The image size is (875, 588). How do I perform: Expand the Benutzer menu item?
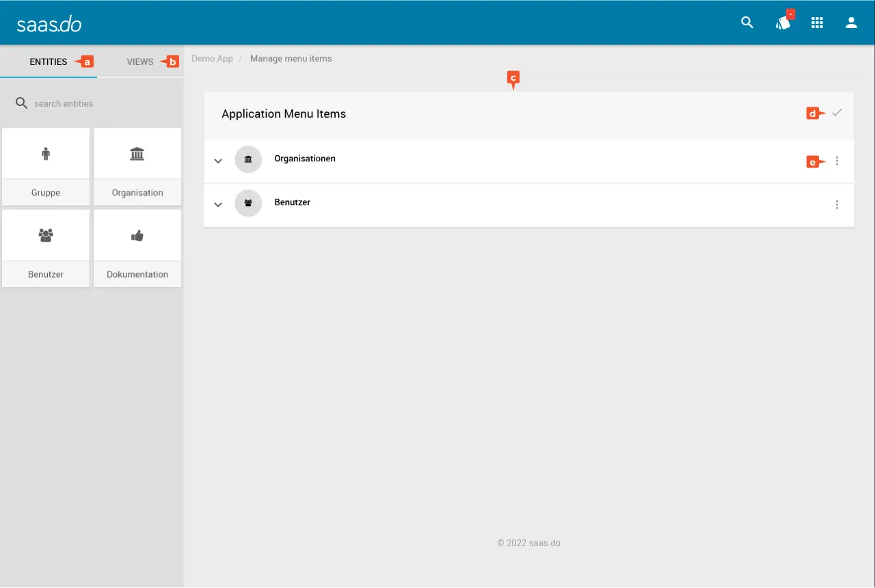218,204
